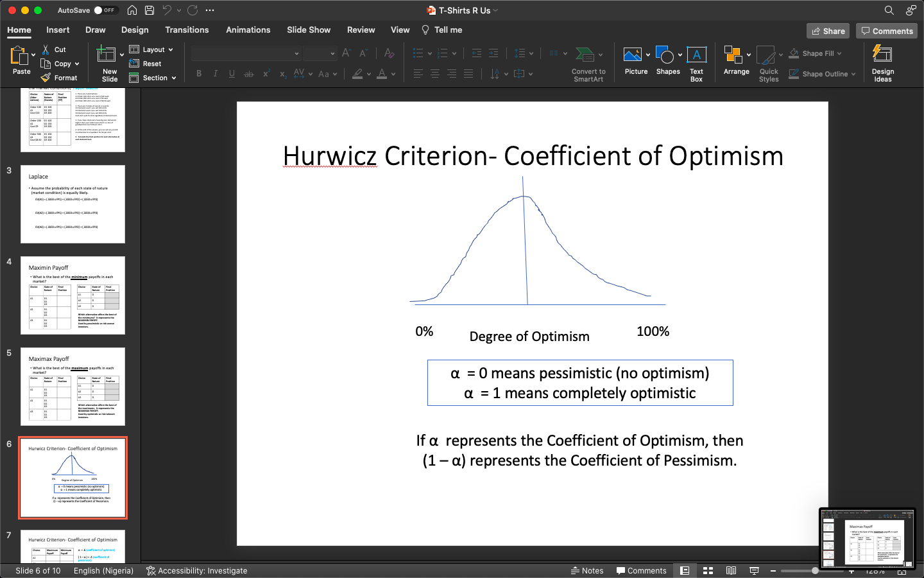Screen dimensions: 924x578
Task: Select the Laplace slide thumbnail
Action: tap(73, 204)
